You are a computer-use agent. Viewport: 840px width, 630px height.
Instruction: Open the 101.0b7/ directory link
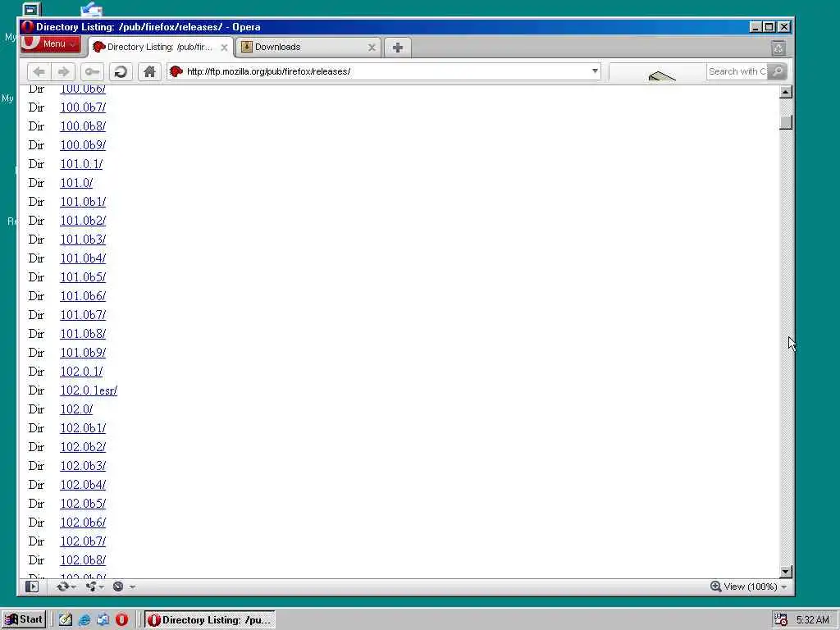(x=83, y=314)
